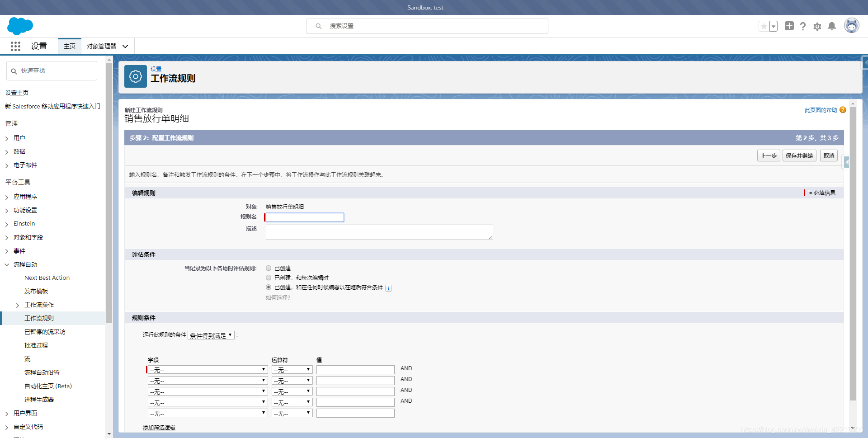
Task: Click the magnifier icon in global search
Action: click(319, 26)
